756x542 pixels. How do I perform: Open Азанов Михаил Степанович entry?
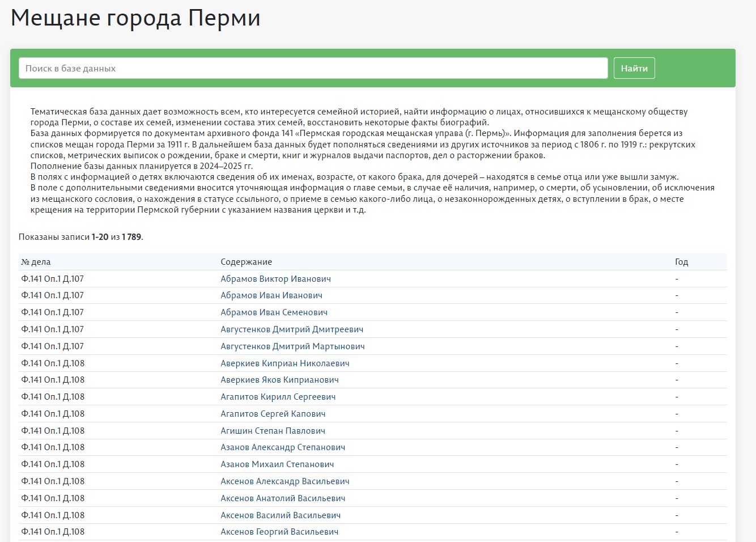[x=277, y=464]
